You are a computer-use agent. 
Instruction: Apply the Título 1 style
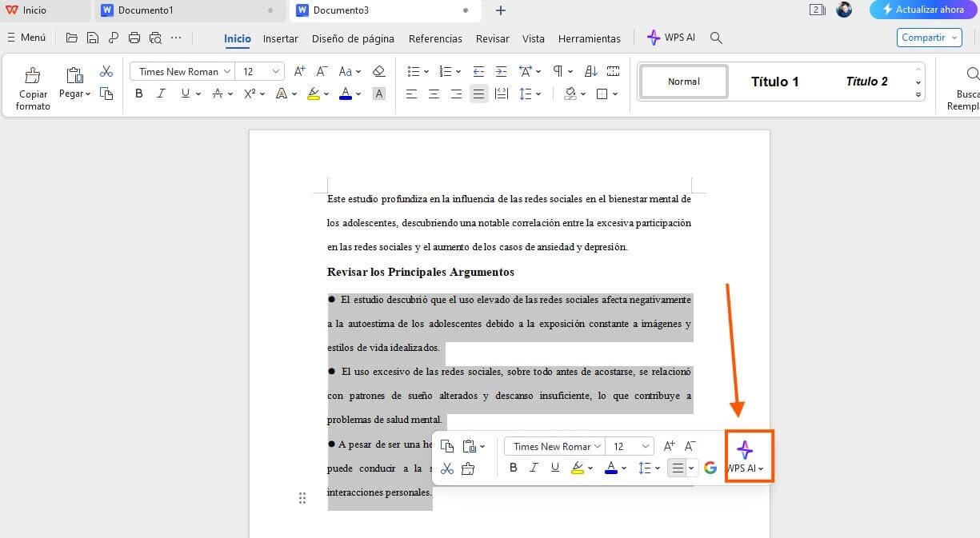click(774, 81)
